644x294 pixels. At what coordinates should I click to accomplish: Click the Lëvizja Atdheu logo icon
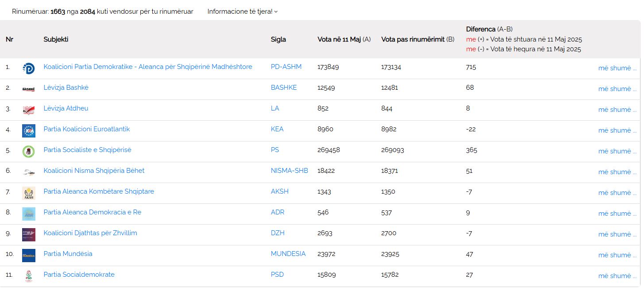click(28, 110)
